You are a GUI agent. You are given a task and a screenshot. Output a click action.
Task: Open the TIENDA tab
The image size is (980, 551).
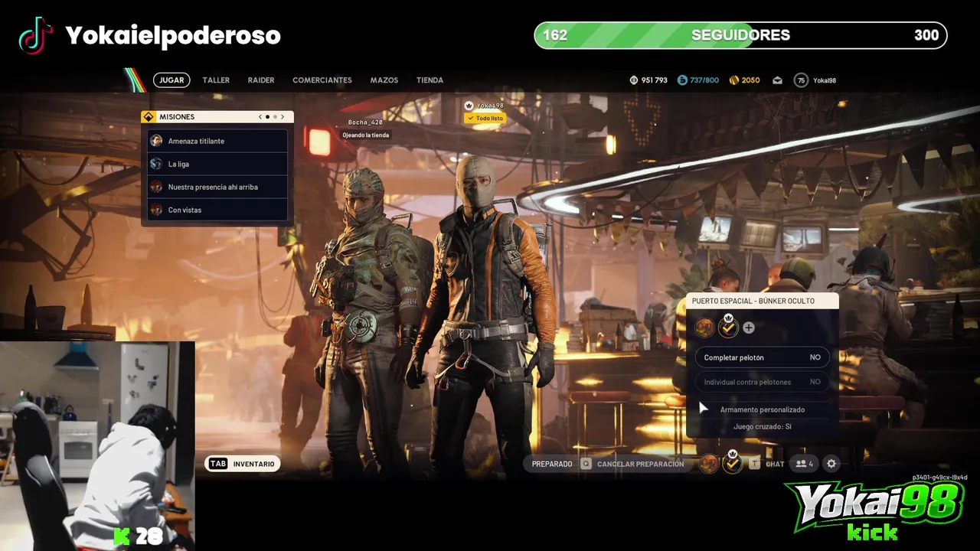[x=430, y=80]
